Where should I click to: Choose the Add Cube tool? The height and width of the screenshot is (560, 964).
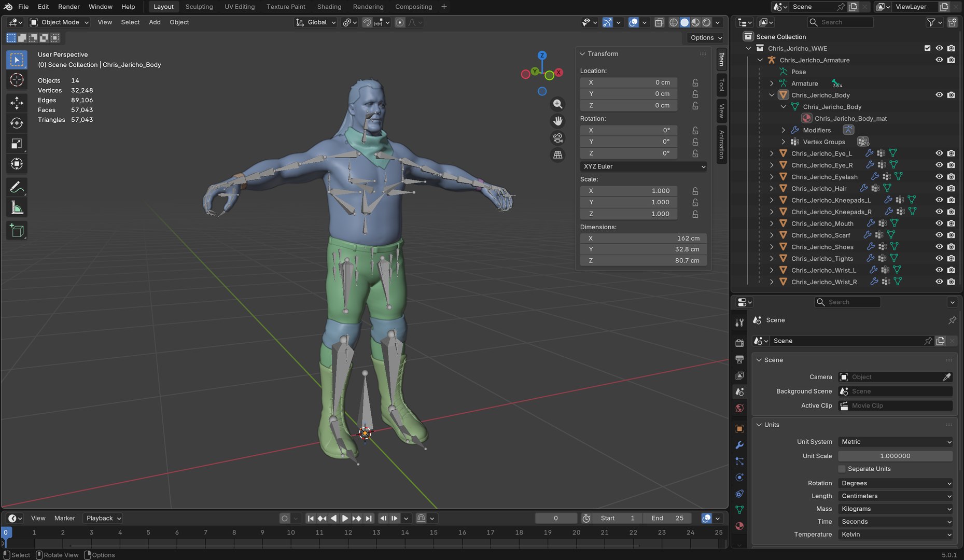(x=17, y=231)
